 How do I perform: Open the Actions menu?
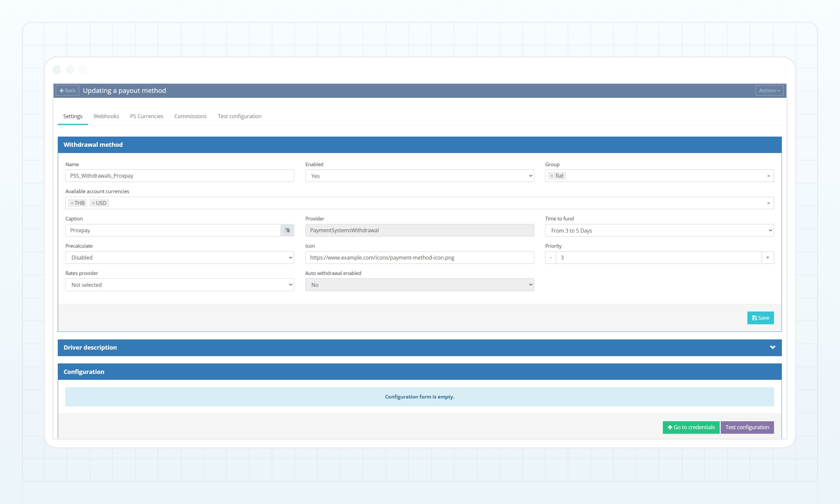[769, 90]
